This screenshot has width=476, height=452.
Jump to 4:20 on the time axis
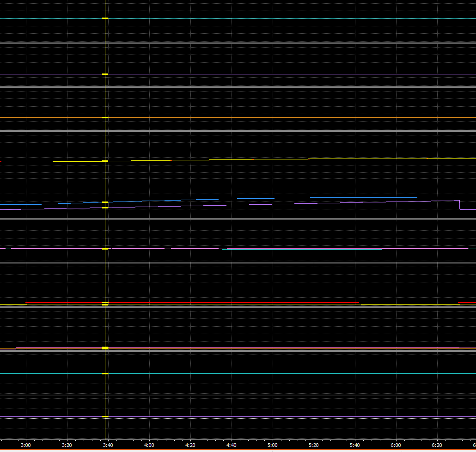(190, 445)
